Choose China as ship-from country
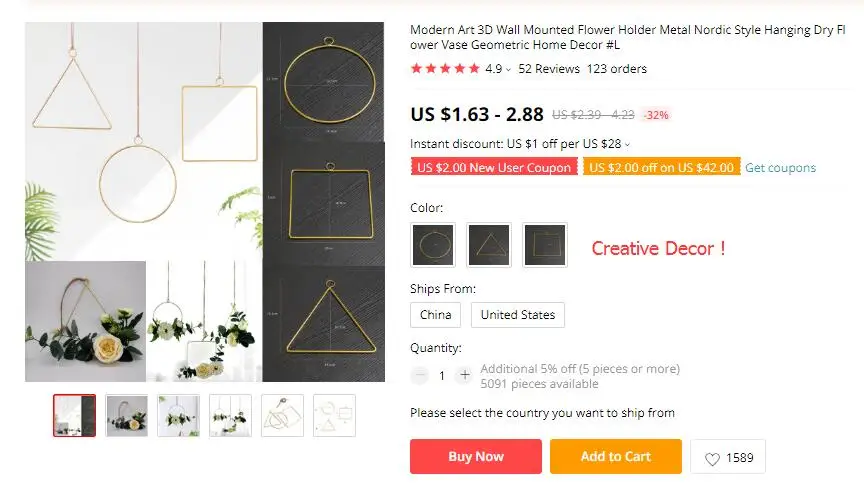Viewport: 864px width, 500px height. pyautogui.click(x=435, y=315)
